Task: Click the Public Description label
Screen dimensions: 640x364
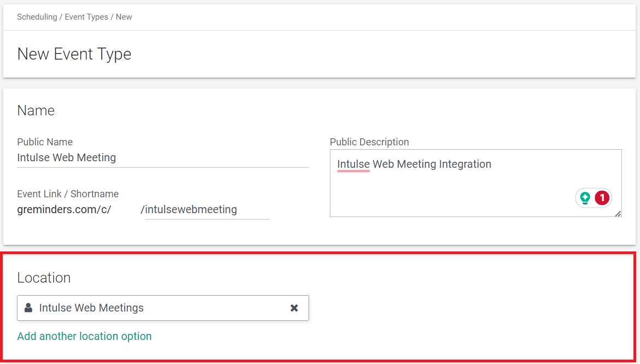Action: click(369, 142)
